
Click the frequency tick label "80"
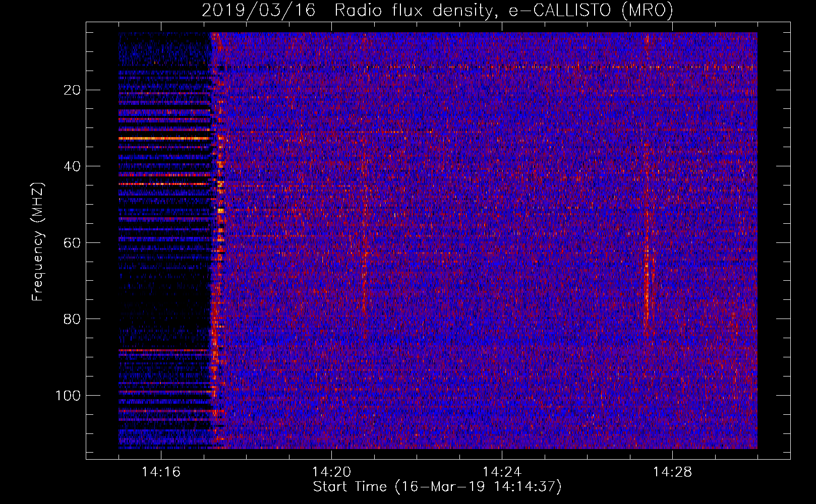pyautogui.click(x=72, y=319)
